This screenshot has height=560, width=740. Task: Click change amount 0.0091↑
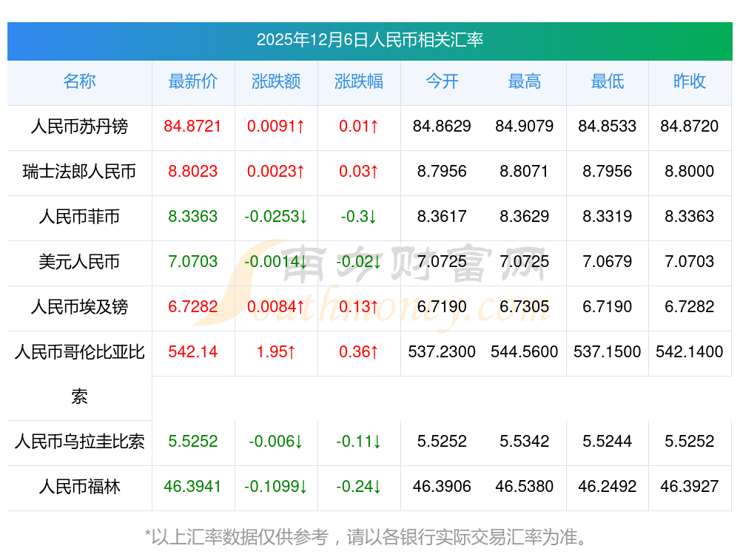tap(275, 126)
